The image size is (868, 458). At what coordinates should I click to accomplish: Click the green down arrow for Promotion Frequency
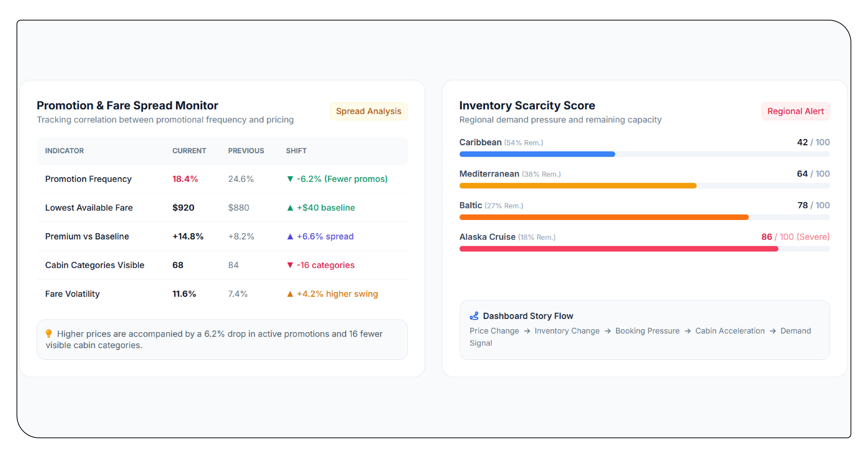pyautogui.click(x=290, y=179)
